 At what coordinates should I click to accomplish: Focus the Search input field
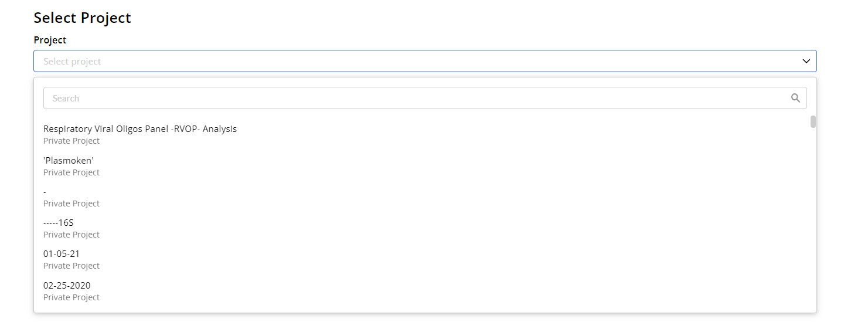425,98
